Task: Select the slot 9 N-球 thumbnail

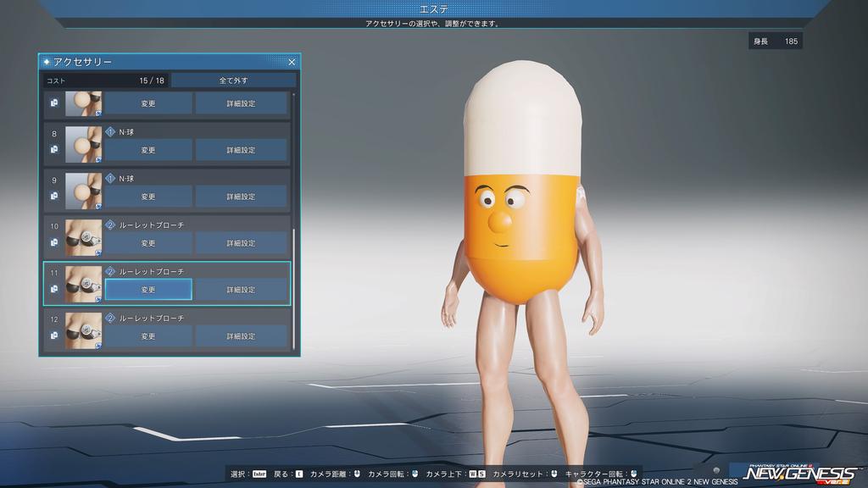Action: (84, 191)
